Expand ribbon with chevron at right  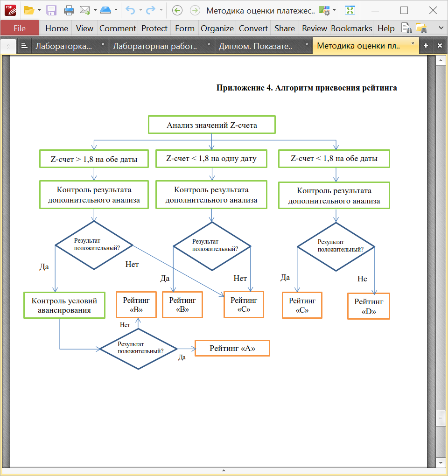tap(441, 28)
